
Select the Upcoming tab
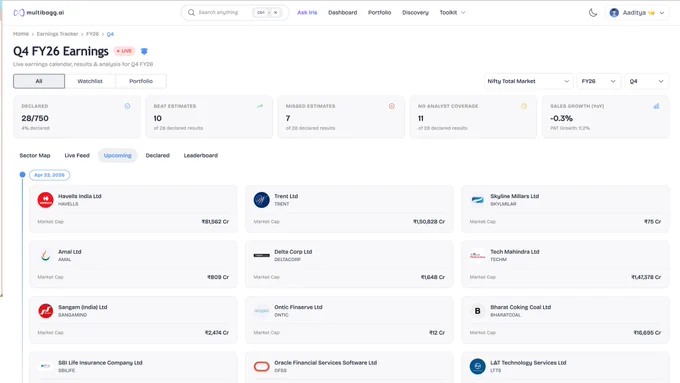[x=118, y=155]
